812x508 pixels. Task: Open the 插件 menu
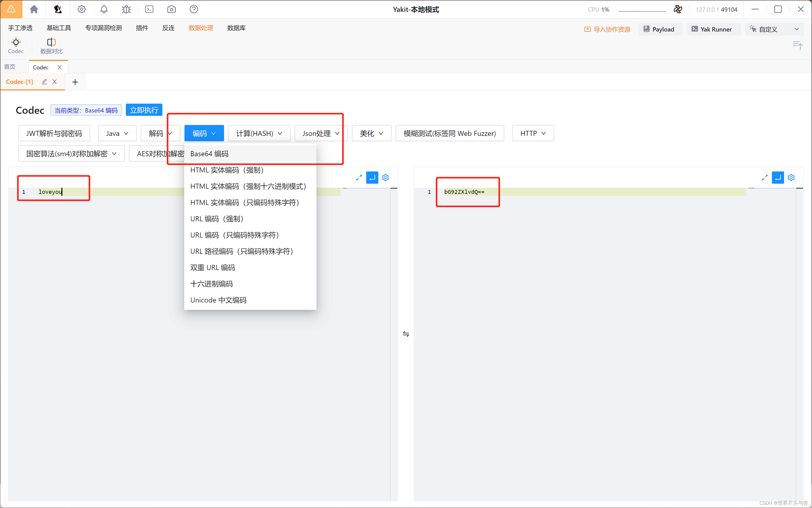(142, 28)
